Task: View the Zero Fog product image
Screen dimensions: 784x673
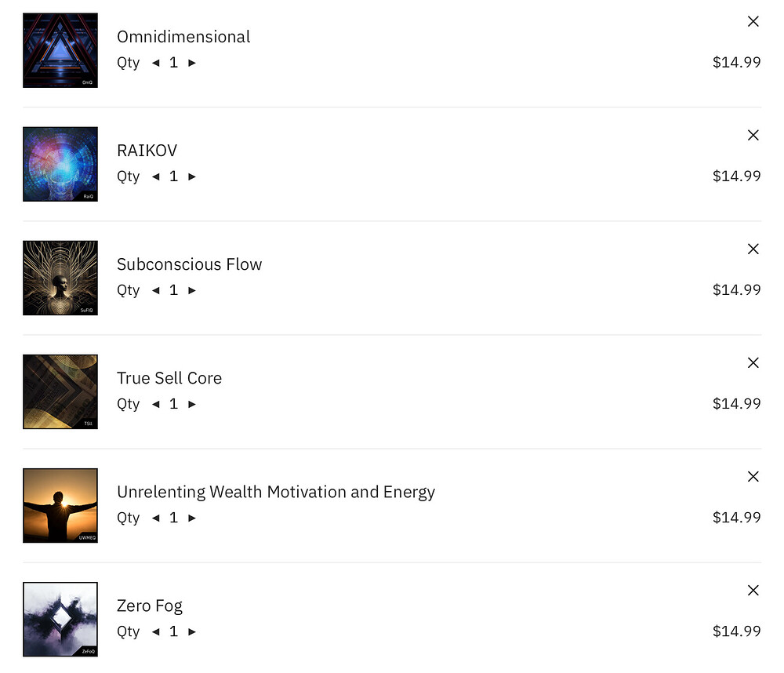Action: point(60,620)
